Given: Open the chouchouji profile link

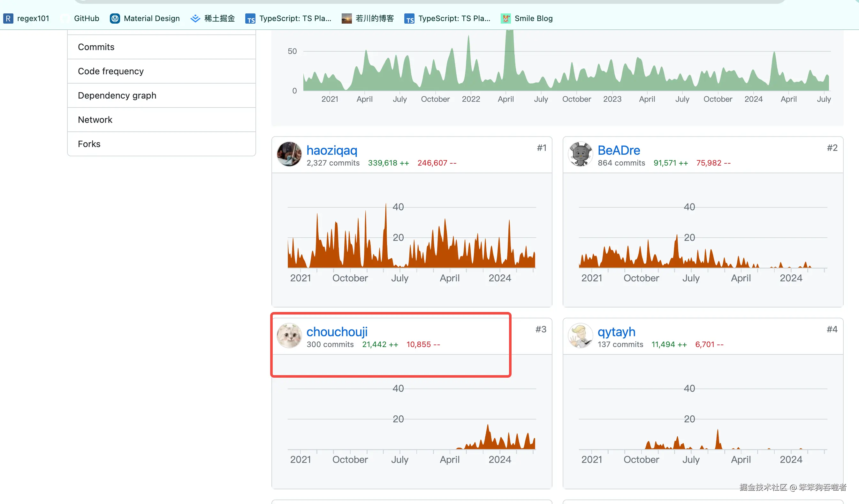Looking at the screenshot, I should click(x=337, y=332).
